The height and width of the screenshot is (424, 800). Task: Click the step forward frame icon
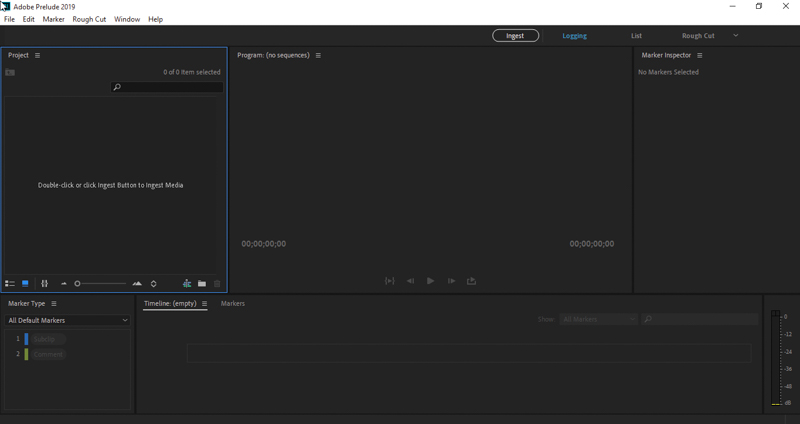pyautogui.click(x=451, y=281)
